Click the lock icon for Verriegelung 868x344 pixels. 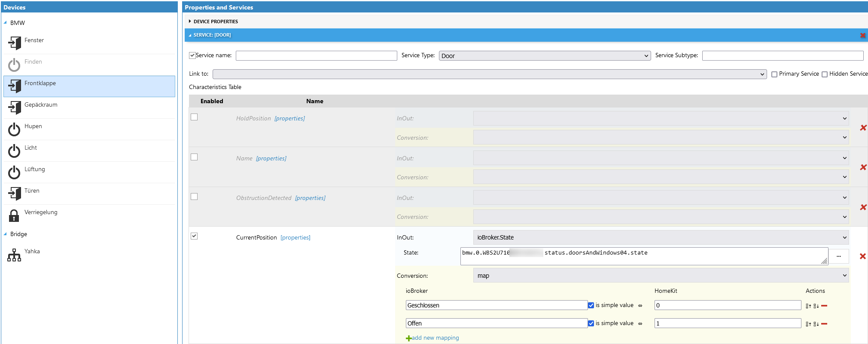point(14,215)
